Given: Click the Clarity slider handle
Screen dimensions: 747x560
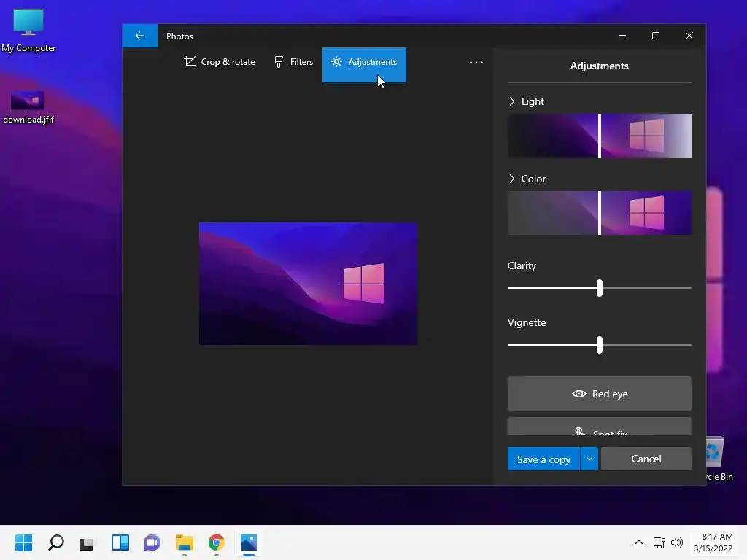Looking at the screenshot, I should point(600,288).
